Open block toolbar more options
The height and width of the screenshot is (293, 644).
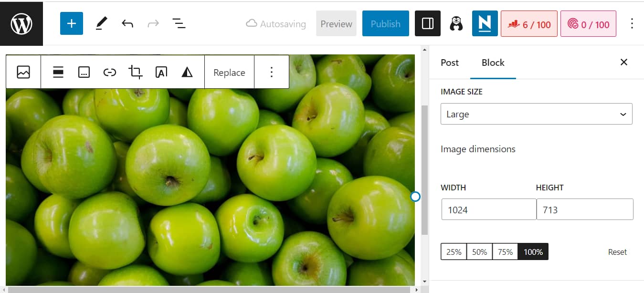point(271,72)
